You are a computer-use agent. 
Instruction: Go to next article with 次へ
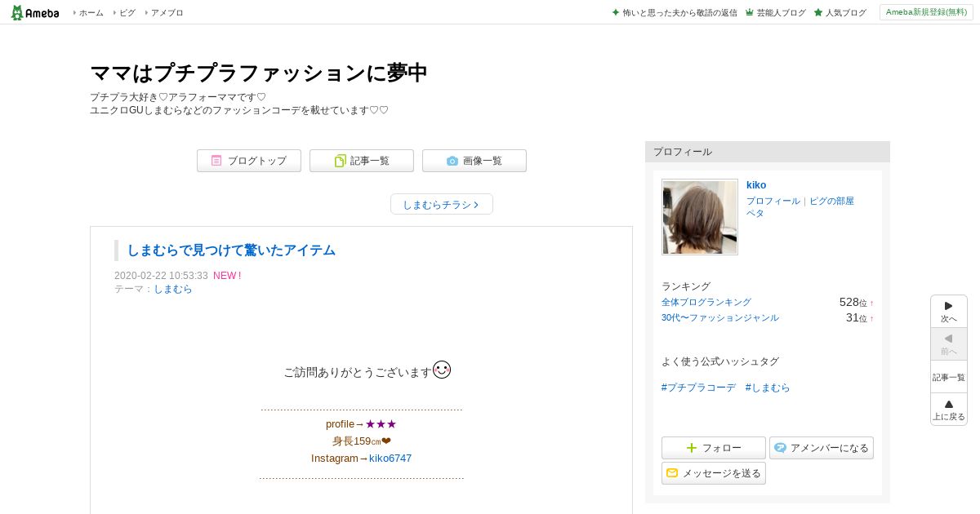(x=949, y=312)
